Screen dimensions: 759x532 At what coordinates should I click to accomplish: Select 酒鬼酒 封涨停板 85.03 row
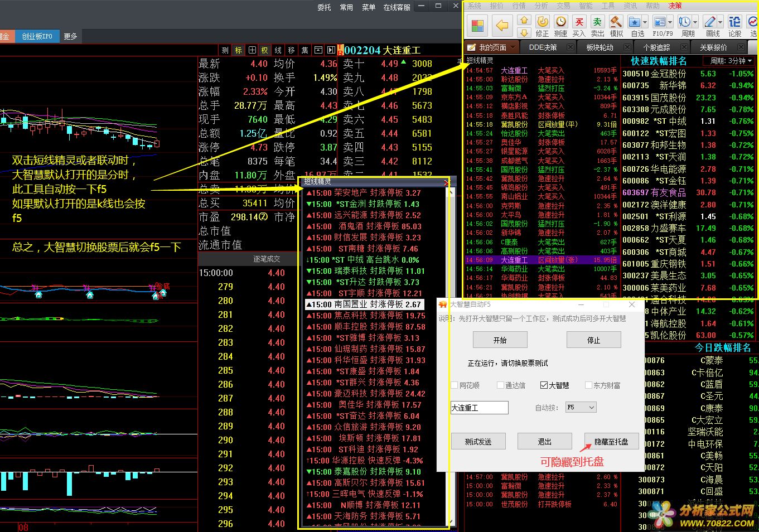[365, 226]
